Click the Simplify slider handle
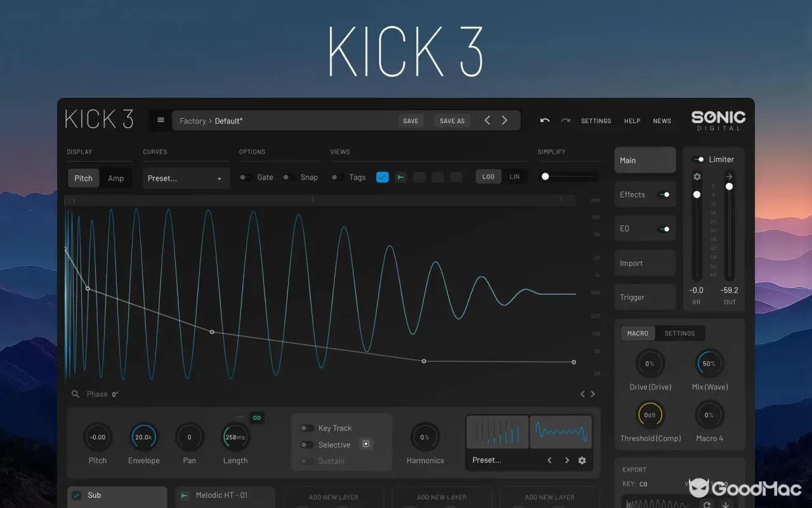This screenshot has height=508, width=812. (x=545, y=177)
